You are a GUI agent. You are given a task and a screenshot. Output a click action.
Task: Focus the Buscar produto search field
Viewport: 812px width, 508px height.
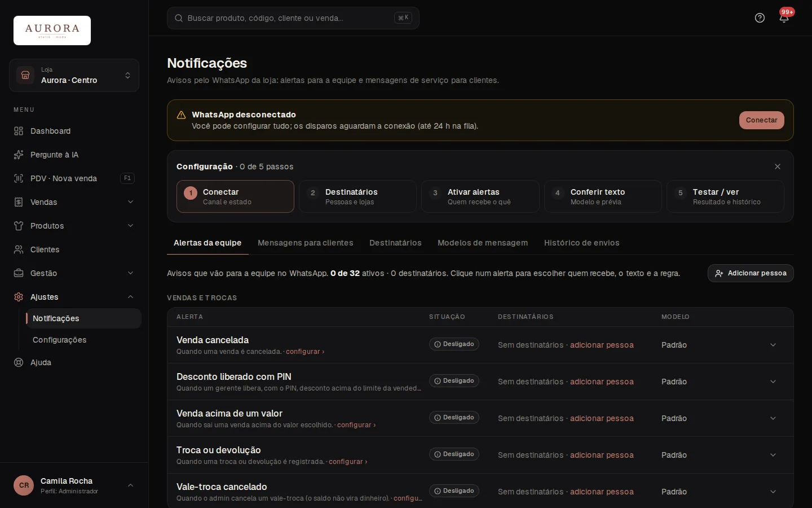click(293, 18)
